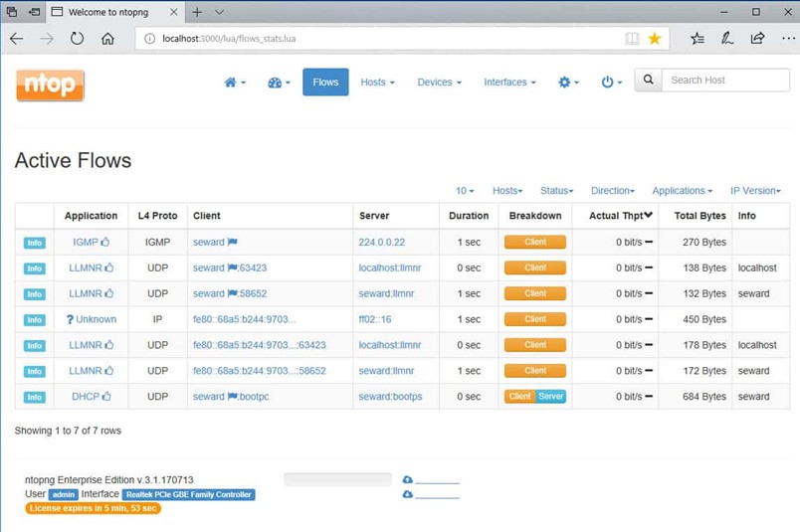This screenshot has width=800, height=532.
Task: Sort by the Actual Thpt column
Action: point(620,216)
